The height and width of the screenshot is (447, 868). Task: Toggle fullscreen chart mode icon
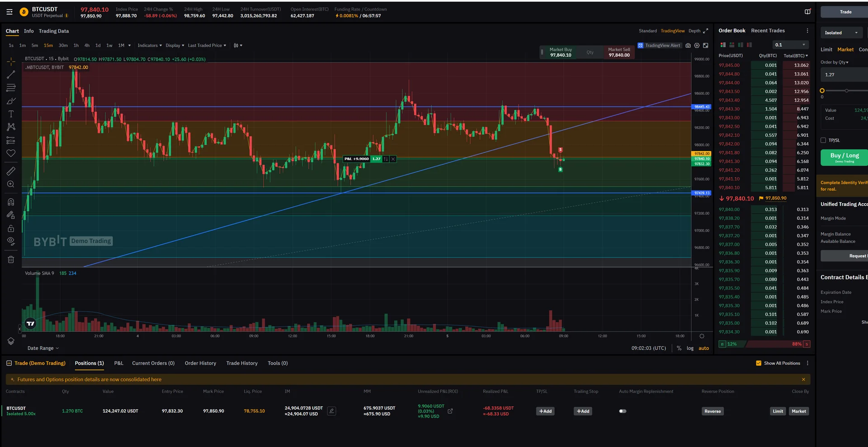[x=706, y=46]
